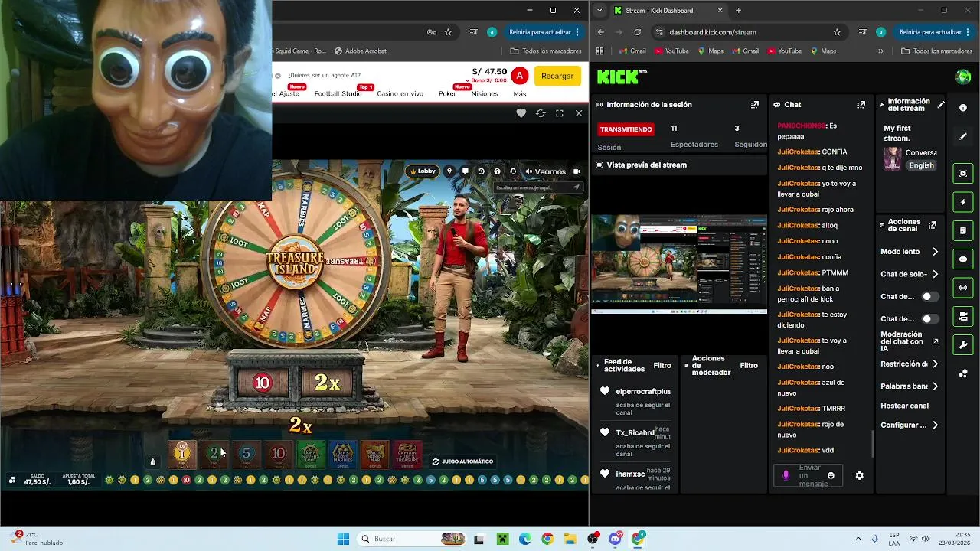Screen dimensions: 980x551
Task: Open the game help question-mark icon
Action: [497, 171]
